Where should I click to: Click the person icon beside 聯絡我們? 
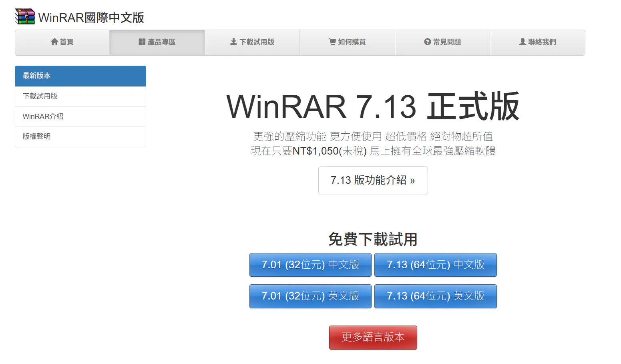(523, 42)
